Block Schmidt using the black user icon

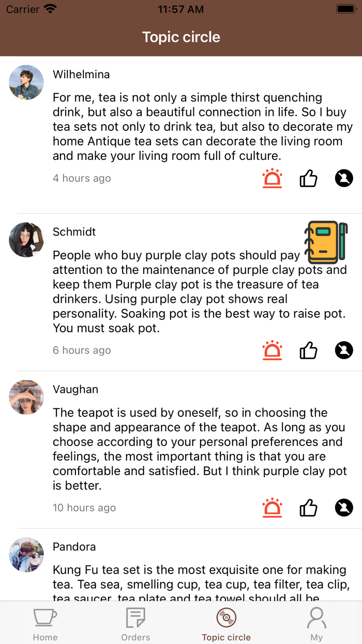tap(344, 350)
